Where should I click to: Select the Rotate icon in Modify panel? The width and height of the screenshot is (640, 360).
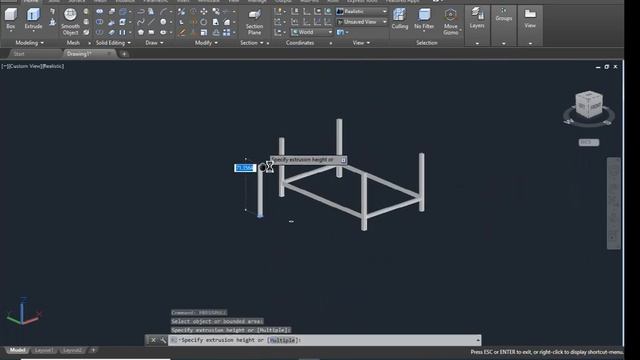(204, 22)
